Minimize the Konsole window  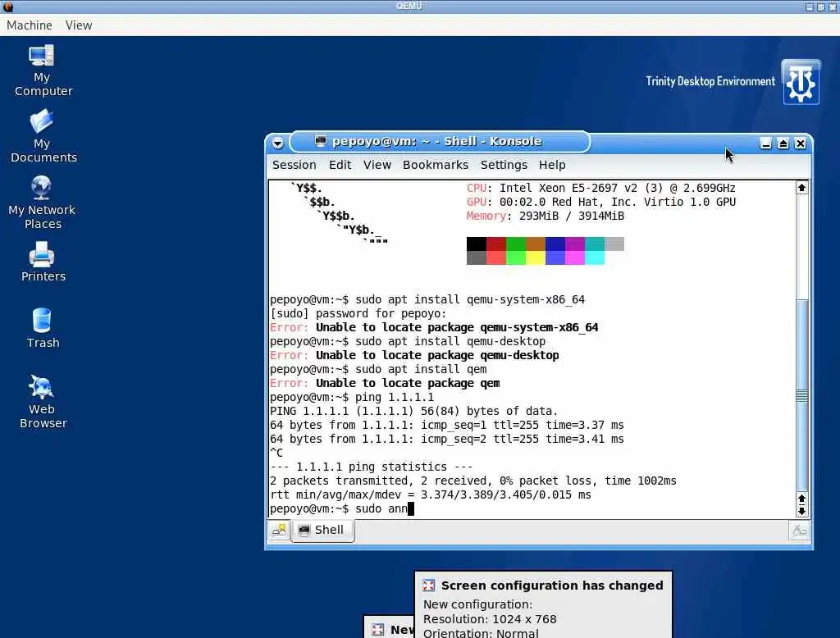coord(765,143)
